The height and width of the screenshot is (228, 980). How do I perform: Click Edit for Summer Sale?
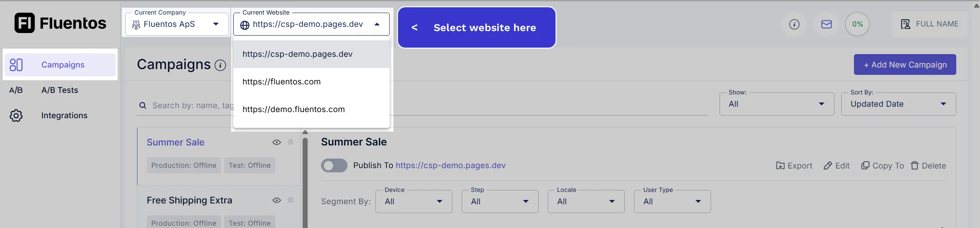click(837, 166)
